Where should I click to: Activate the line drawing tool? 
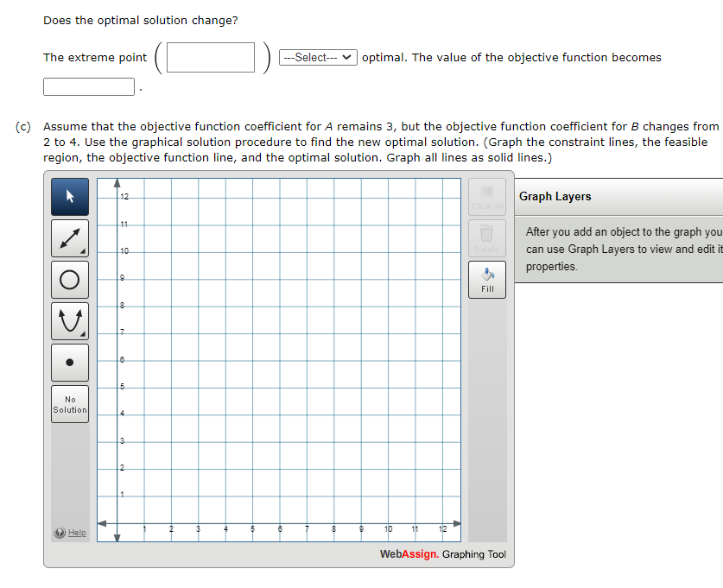(x=70, y=238)
